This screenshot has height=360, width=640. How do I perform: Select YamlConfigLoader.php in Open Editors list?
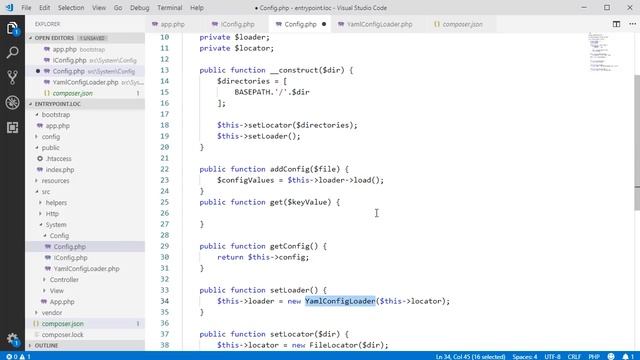point(85,82)
